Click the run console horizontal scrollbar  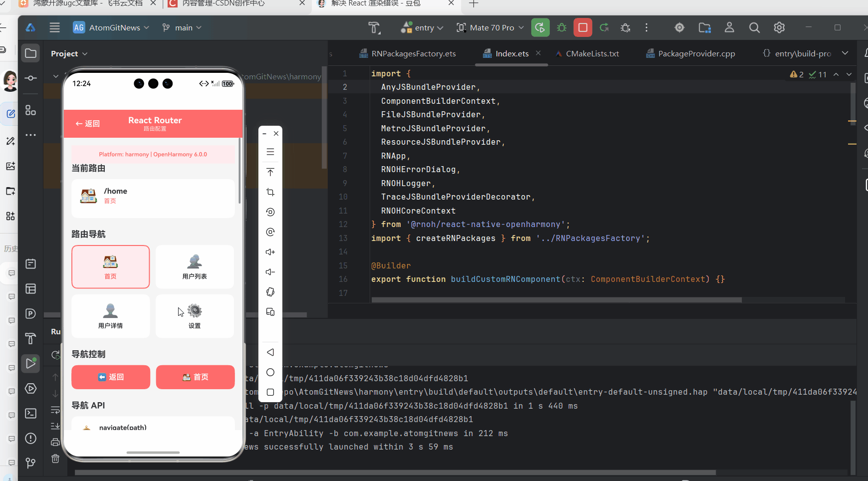click(x=395, y=472)
